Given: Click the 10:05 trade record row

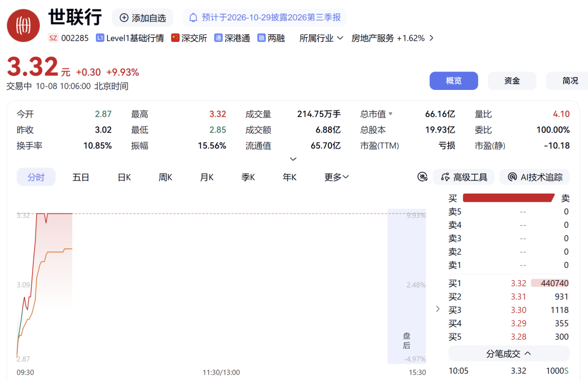Looking at the screenshot, I should pyautogui.click(x=509, y=371).
